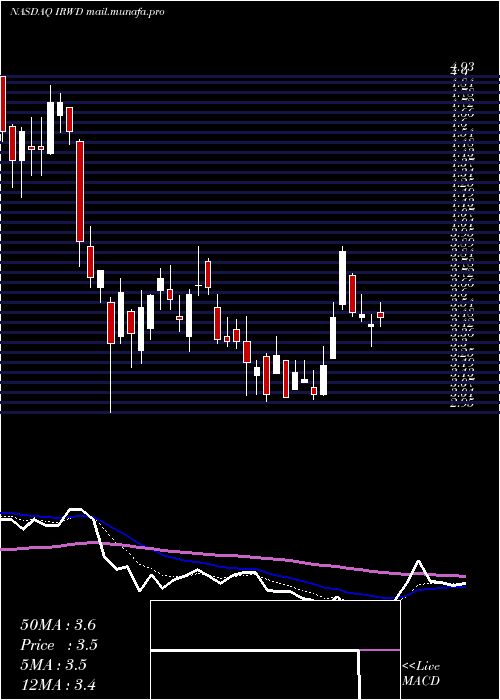Click the 5MA : 3.5 label

54,665
